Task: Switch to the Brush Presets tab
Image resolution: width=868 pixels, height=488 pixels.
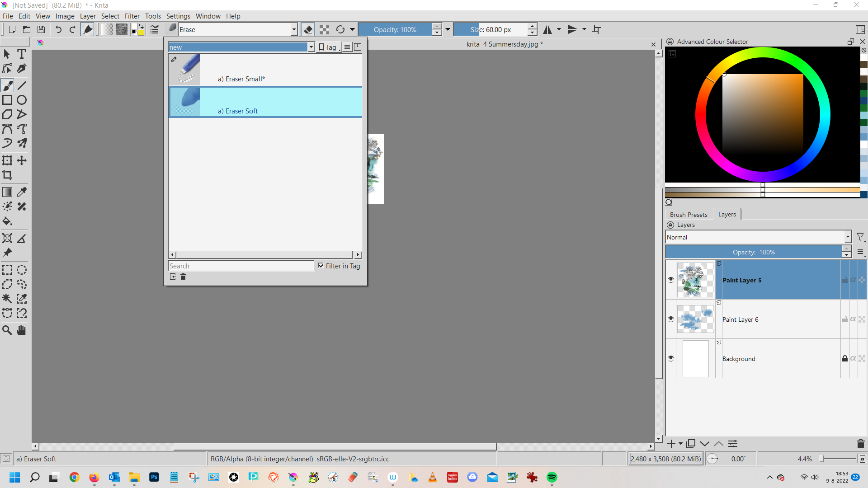Action: point(688,215)
